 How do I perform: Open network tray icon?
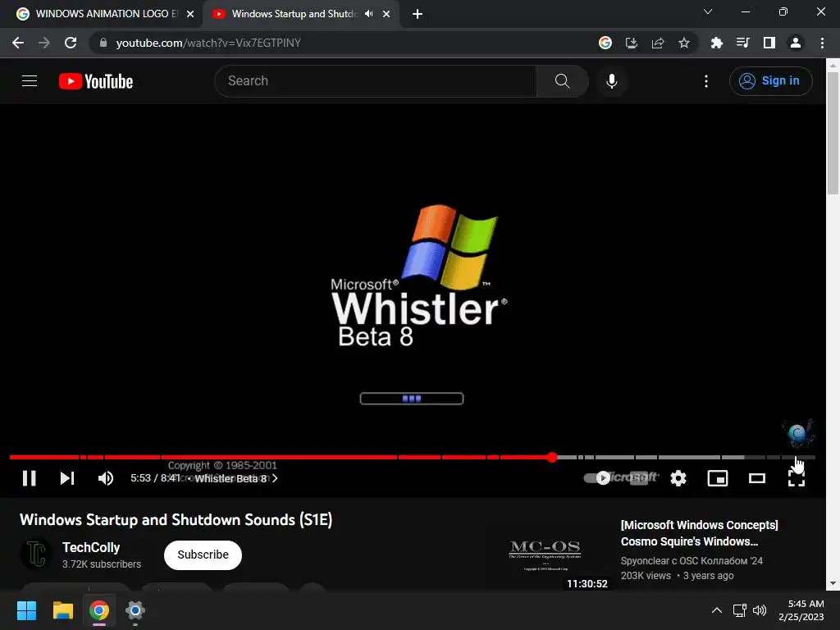[x=740, y=610]
